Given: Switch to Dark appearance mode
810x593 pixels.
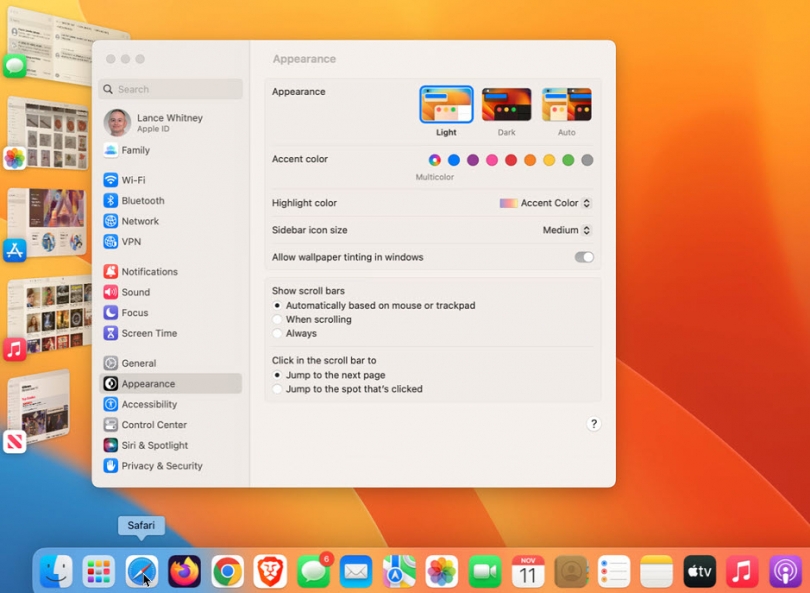Looking at the screenshot, I should pyautogui.click(x=506, y=104).
